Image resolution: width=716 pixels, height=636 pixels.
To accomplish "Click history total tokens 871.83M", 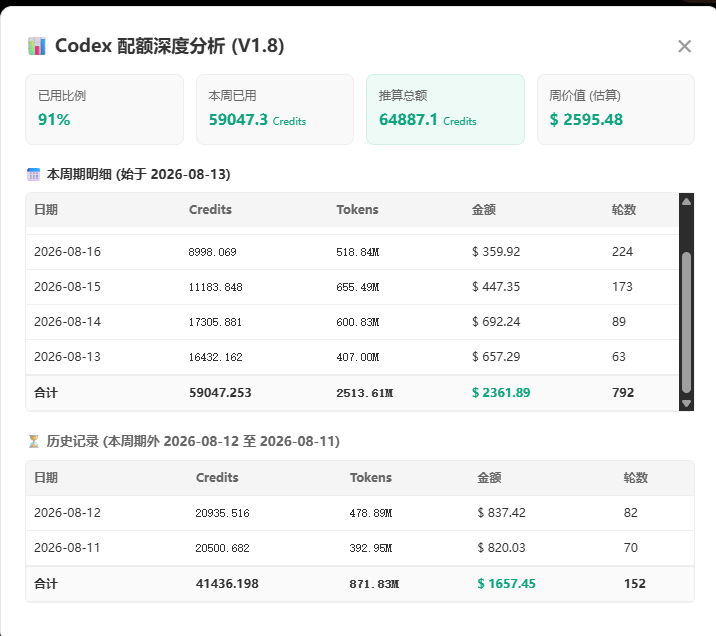I will 374,584.
